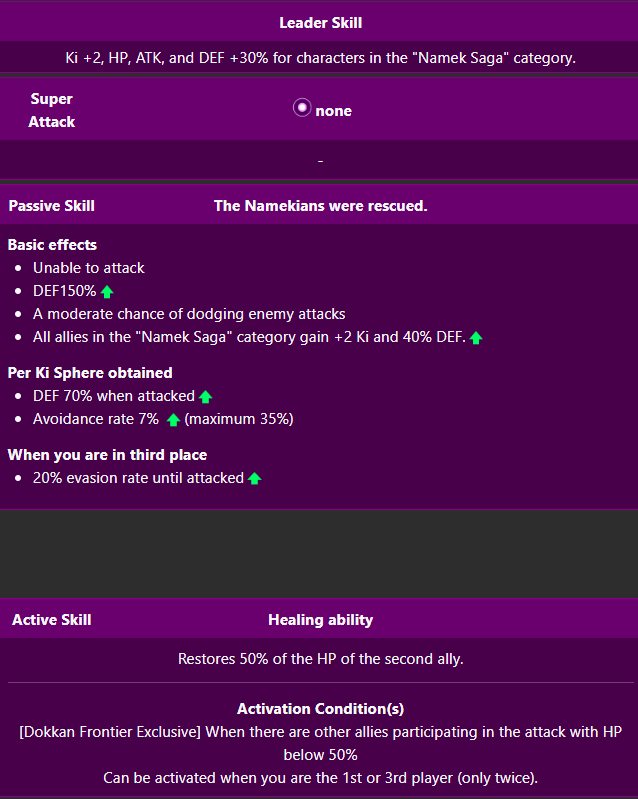This screenshot has width=638, height=799.
Task: Click green arrow after 20% evasion rate
Action: [254, 479]
